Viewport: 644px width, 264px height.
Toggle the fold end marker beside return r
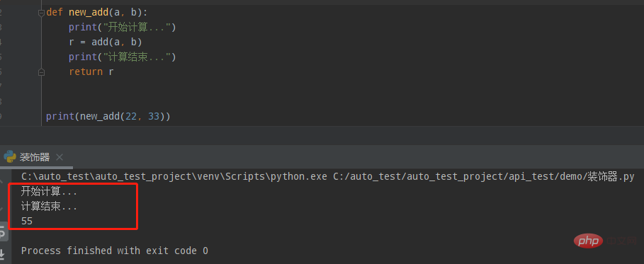pos(41,72)
